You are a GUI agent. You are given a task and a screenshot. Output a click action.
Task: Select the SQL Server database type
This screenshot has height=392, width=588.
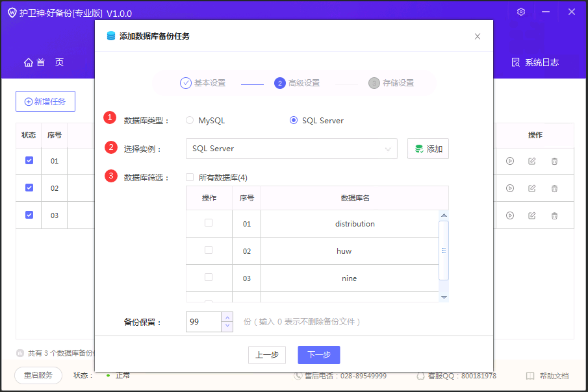point(294,120)
